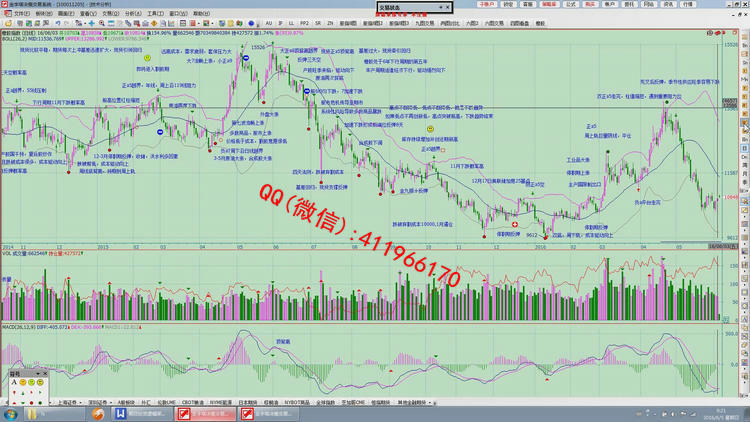Open the Windows Start menu
Image resolution: width=750 pixels, height=422 pixels.
pyautogui.click(x=11, y=414)
